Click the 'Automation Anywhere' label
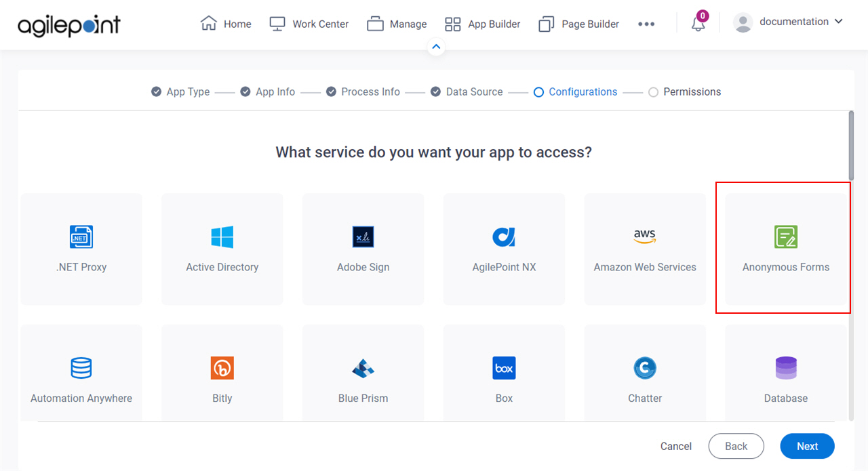The width and height of the screenshot is (868, 471). [81, 398]
